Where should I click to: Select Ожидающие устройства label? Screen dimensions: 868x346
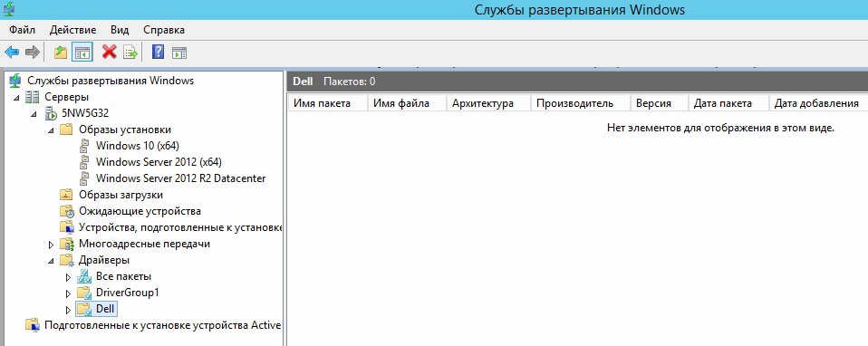click(x=140, y=211)
